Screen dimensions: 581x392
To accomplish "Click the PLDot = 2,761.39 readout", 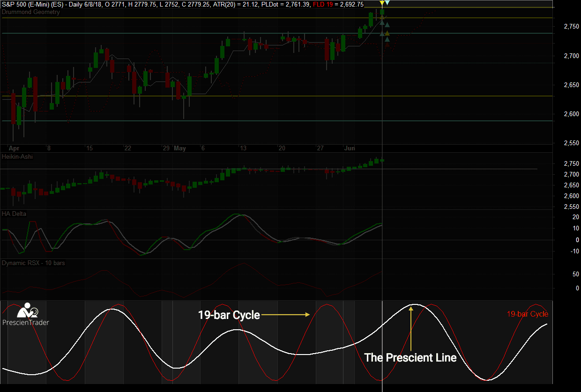I will tap(286, 4).
